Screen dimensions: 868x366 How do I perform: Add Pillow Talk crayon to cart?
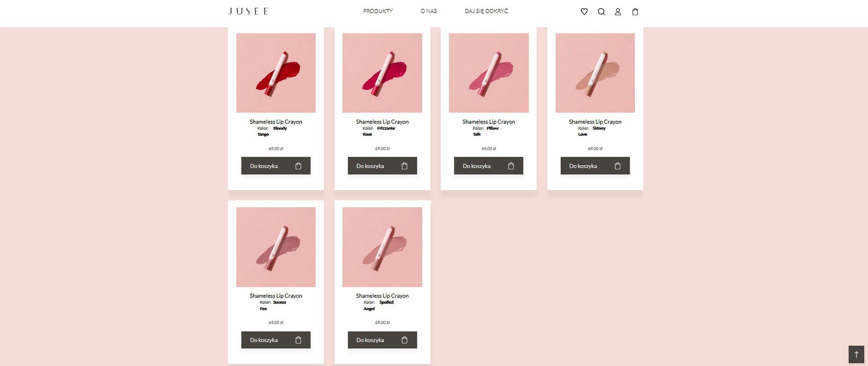(x=489, y=166)
